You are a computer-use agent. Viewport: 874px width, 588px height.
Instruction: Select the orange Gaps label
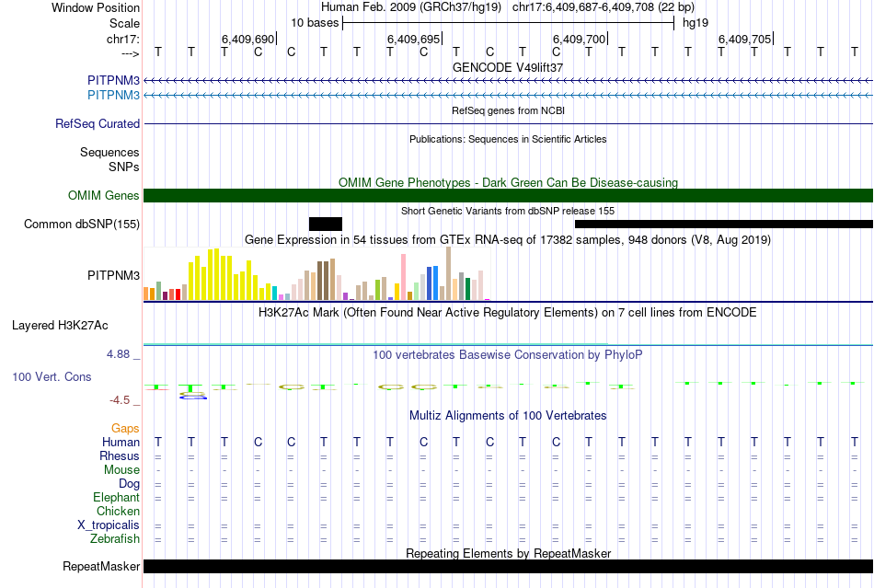pyautogui.click(x=125, y=428)
